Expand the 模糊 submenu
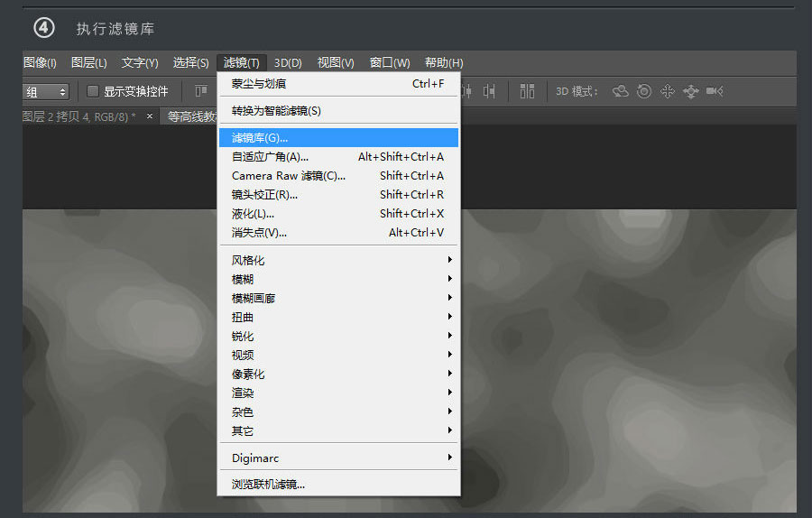This screenshot has height=518, width=812. 338,279
